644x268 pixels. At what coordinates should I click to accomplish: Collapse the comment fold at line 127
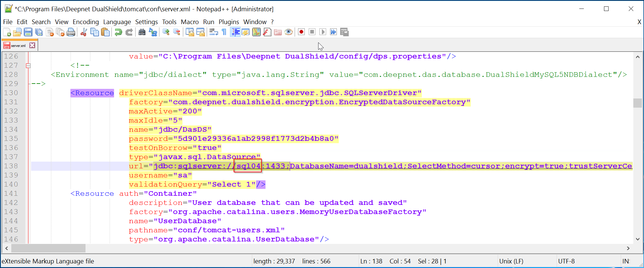28,66
